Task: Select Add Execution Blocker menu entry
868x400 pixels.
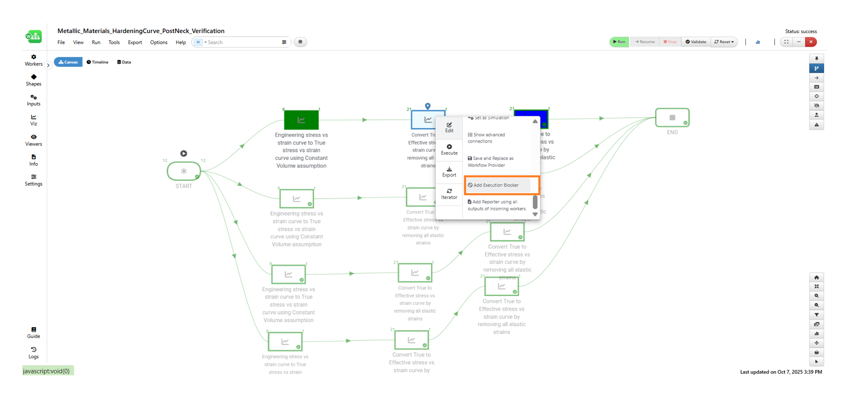Action: [496, 185]
